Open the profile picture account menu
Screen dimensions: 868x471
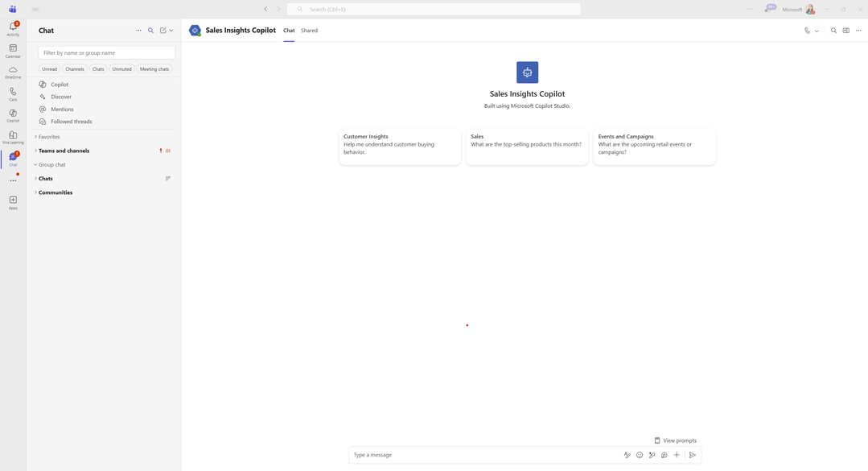pyautogui.click(x=810, y=10)
